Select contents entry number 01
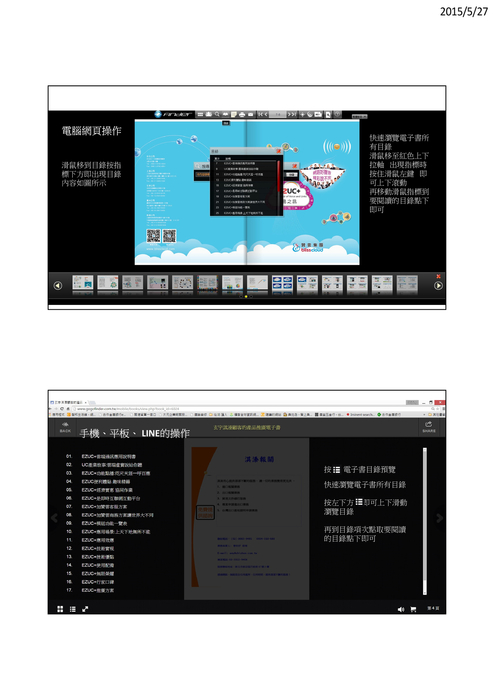 [101, 456]
